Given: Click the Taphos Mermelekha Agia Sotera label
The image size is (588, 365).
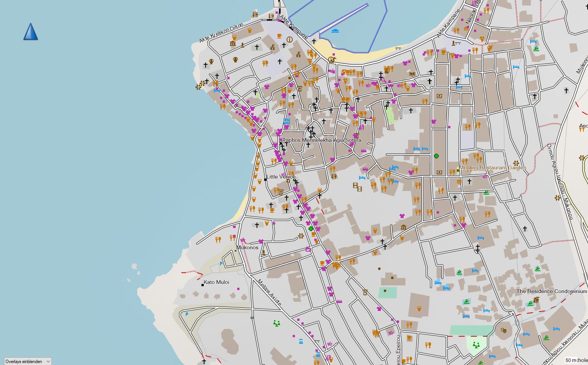Looking at the screenshot, I should (322, 140).
